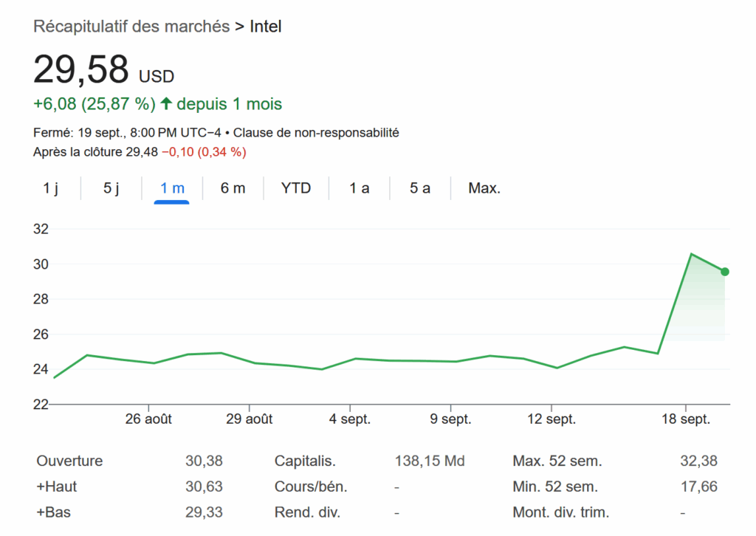Click the 9 sept. axis label

(x=451, y=419)
